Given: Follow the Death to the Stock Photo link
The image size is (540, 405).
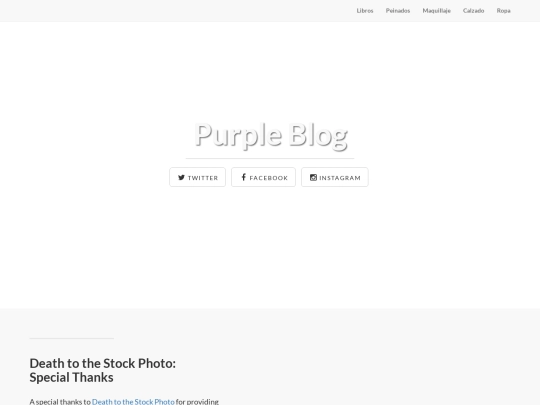Looking at the screenshot, I should pos(133,402).
